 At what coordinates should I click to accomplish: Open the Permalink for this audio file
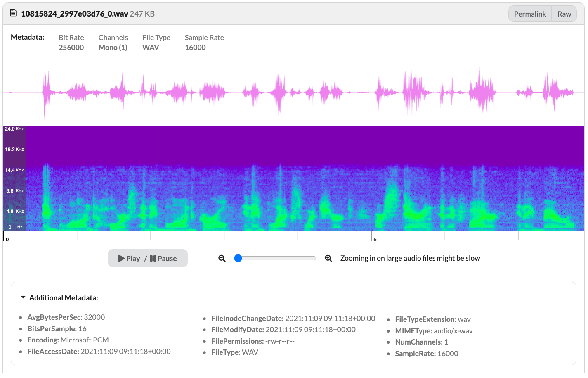pos(530,14)
